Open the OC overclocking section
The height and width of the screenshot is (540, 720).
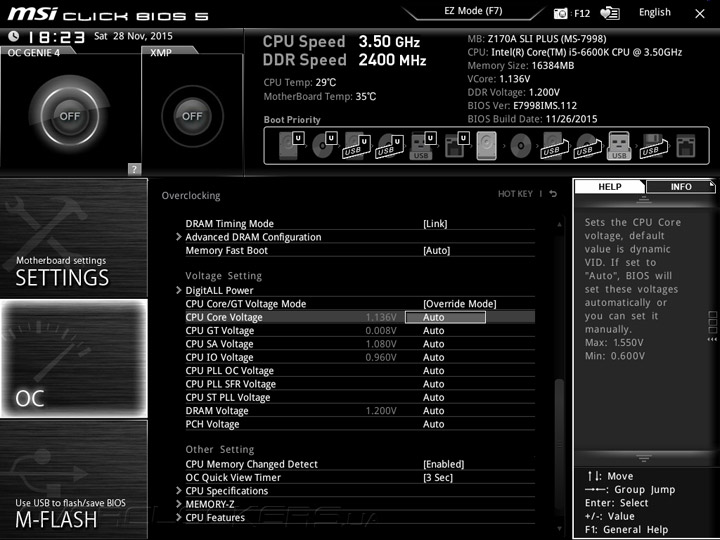tap(73, 358)
